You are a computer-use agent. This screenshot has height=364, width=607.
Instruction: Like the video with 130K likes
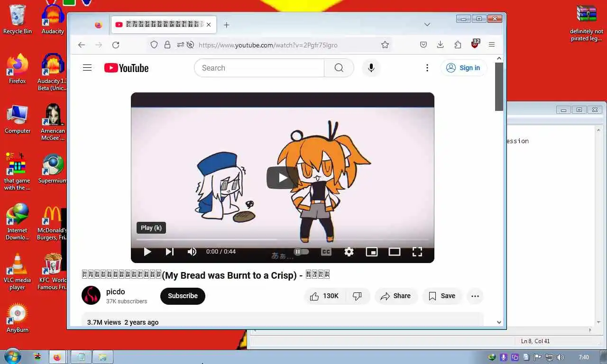pyautogui.click(x=325, y=296)
